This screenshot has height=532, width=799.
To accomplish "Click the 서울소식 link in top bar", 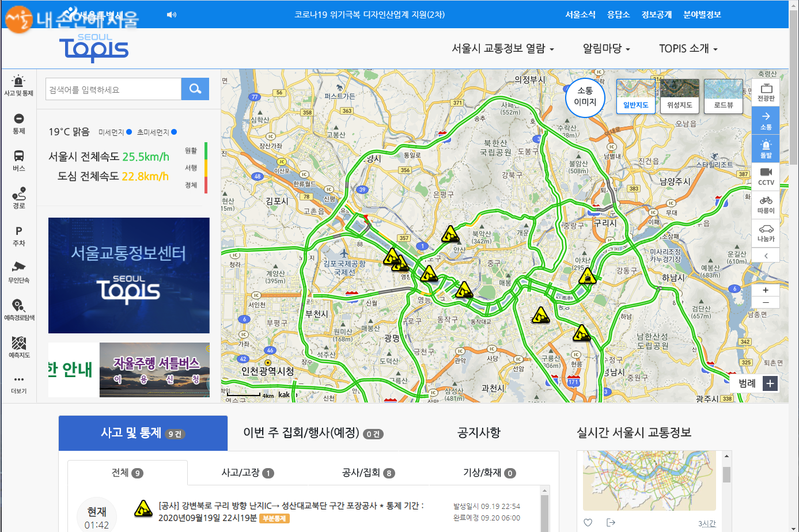I will pyautogui.click(x=580, y=14).
